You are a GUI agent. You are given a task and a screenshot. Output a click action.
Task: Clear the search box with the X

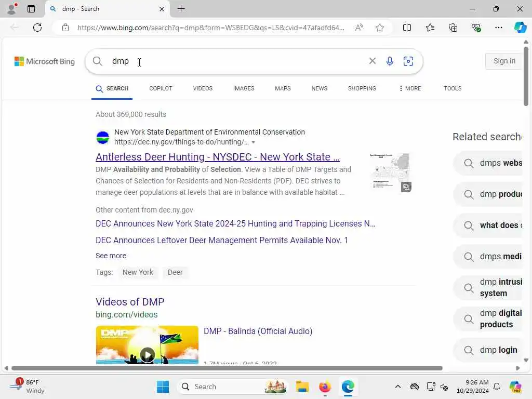[x=372, y=61]
